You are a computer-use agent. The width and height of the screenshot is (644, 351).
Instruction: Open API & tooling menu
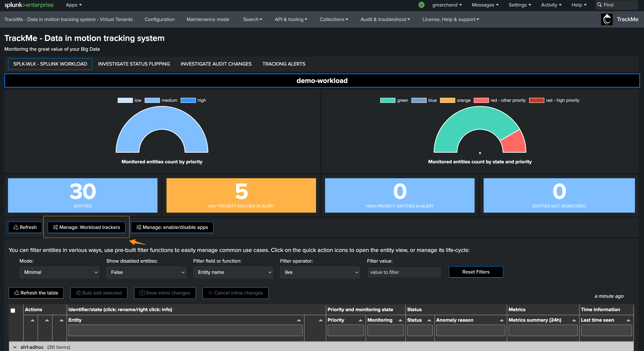coord(291,19)
